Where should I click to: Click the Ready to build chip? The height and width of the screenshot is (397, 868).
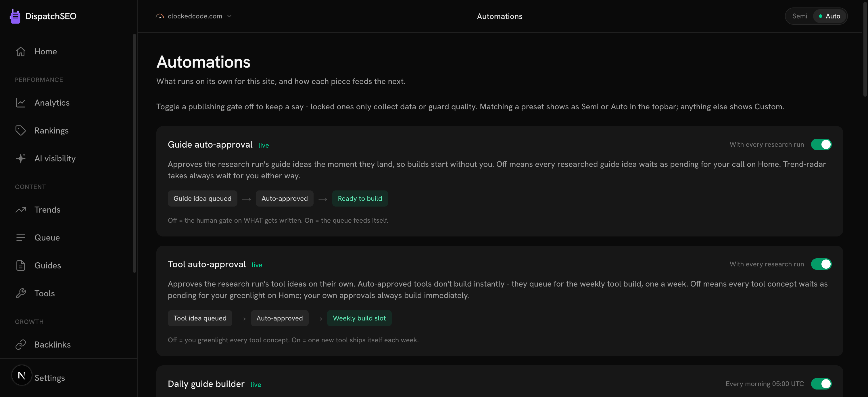(x=360, y=199)
